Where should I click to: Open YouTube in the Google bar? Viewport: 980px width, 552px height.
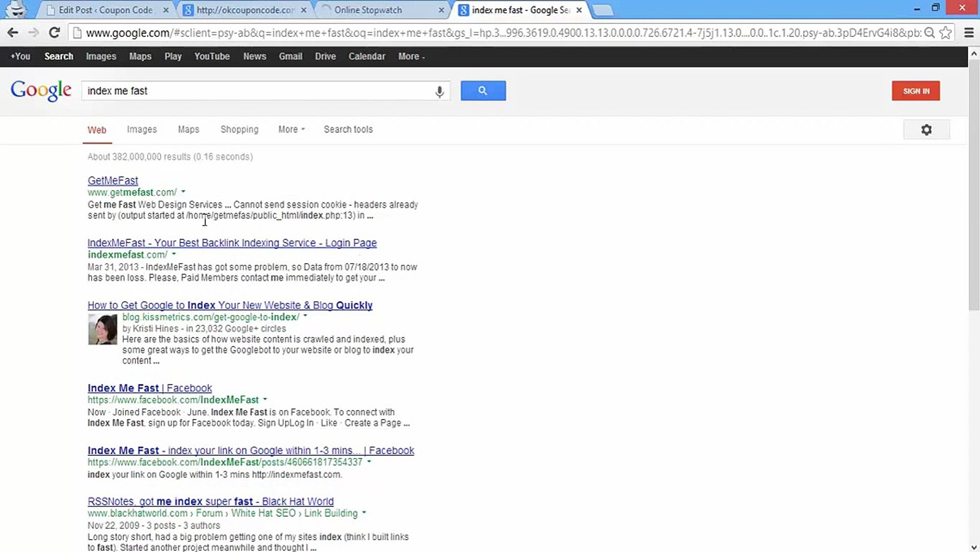point(212,56)
